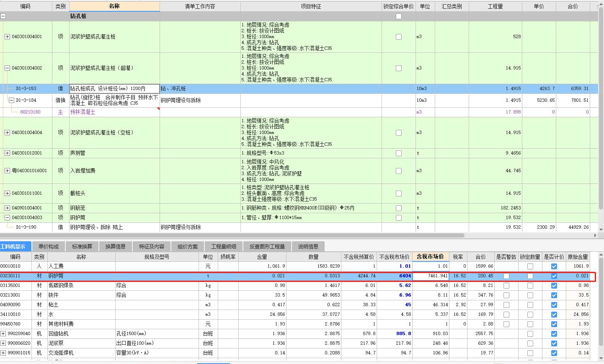Expand item 粤040301016001 入岩增加费

(7, 170)
